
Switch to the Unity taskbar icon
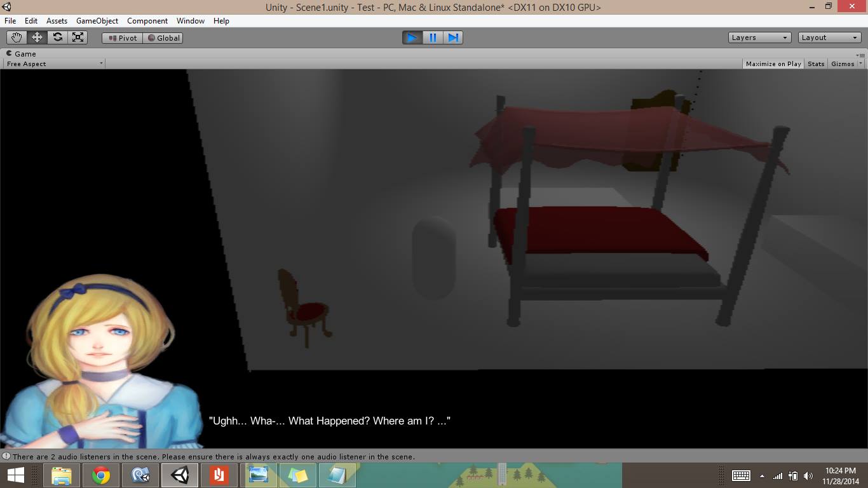[180, 475]
